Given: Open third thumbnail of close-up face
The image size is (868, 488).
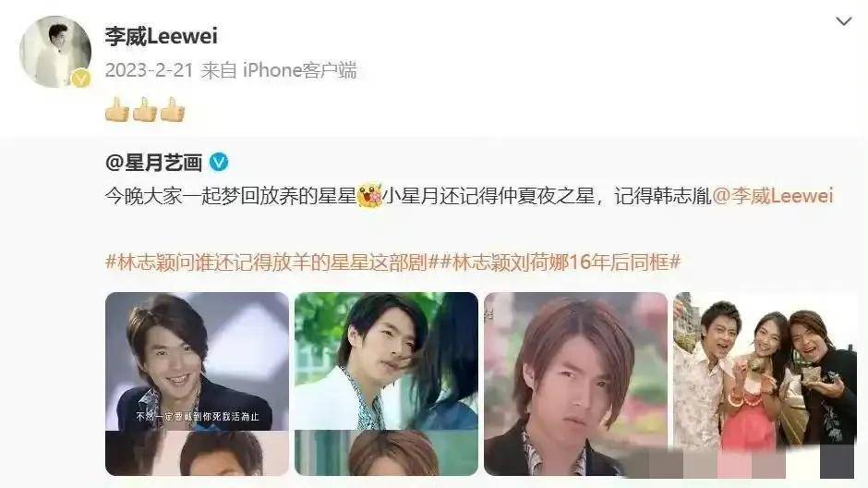Looking at the screenshot, I should [575, 384].
